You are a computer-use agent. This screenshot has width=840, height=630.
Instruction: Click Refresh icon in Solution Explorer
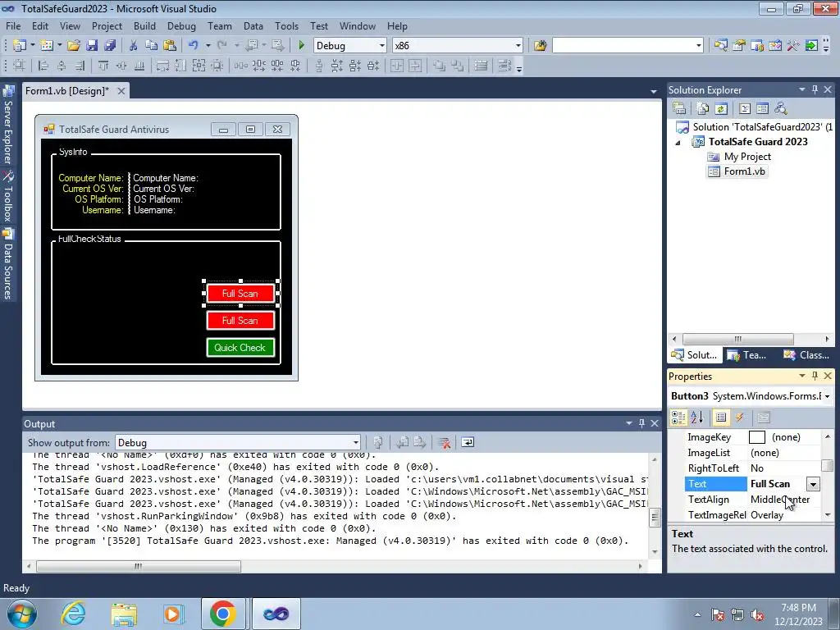pos(721,109)
